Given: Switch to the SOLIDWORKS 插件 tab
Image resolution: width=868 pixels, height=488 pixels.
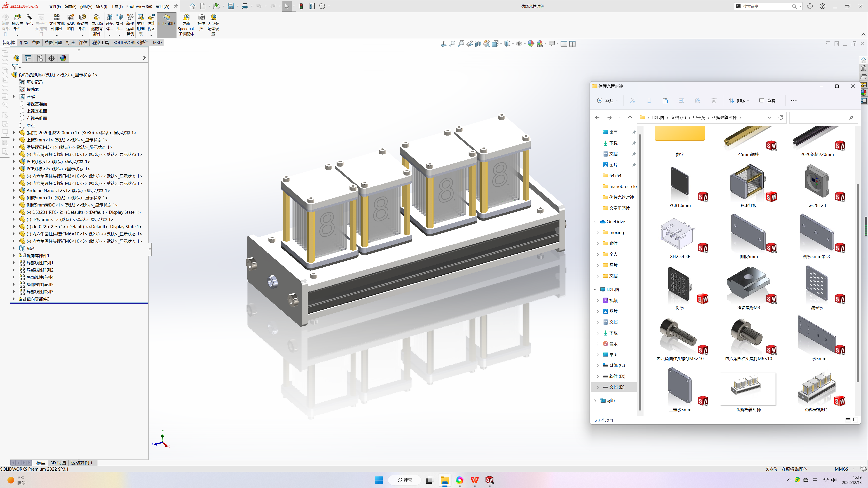Looking at the screenshot, I should [x=131, y=42].
